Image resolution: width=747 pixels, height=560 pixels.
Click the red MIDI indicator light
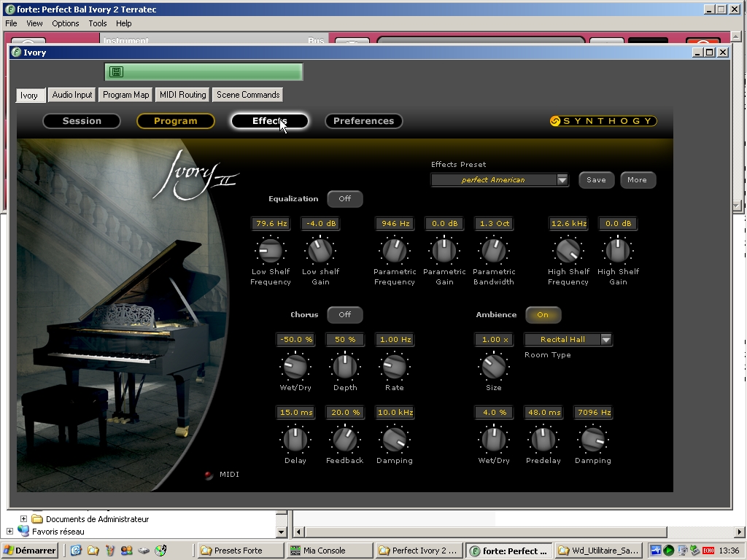click(x=208, y=475)
